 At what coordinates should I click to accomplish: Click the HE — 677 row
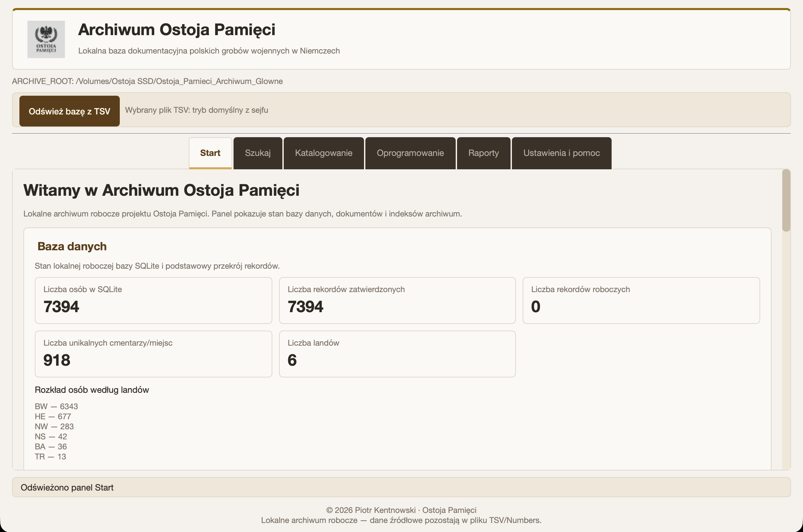[x=53, y=417]
